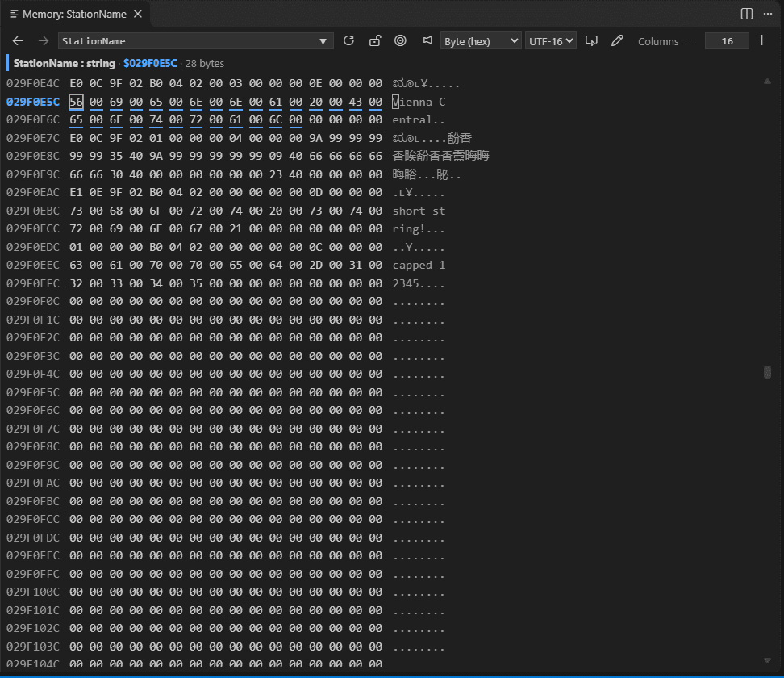The height and width of the screenshot is (678, 784).
Task: Open the Byte (hex) format dropdown
Action: click(481, 41)
